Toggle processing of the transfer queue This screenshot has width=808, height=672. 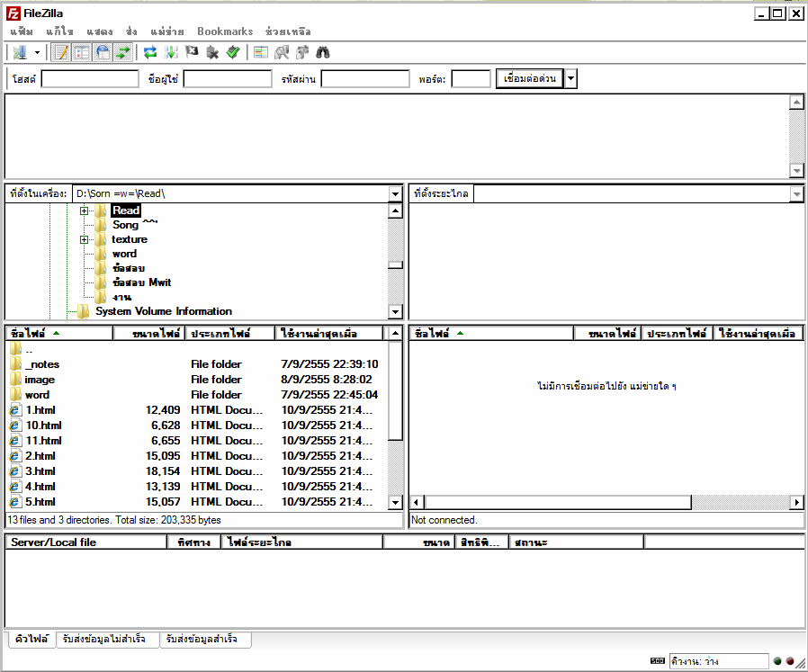click(171, 52)
